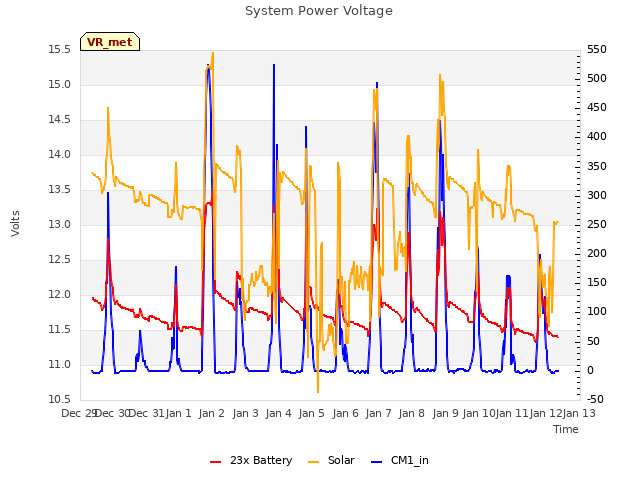Click the Volts axis label

coord(15,223)
